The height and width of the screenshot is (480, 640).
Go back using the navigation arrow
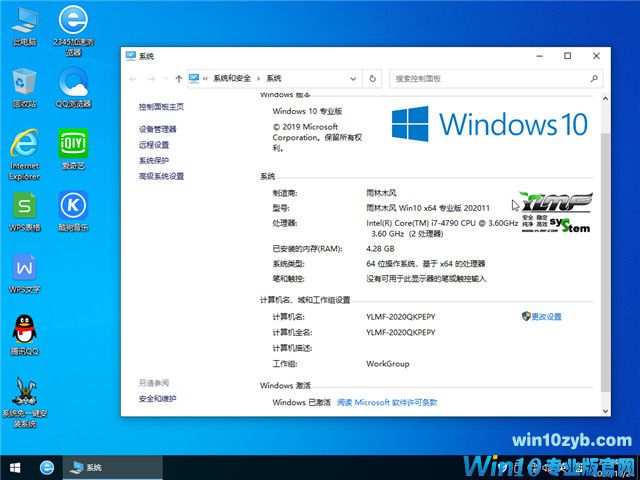click(x=132, y=79)
